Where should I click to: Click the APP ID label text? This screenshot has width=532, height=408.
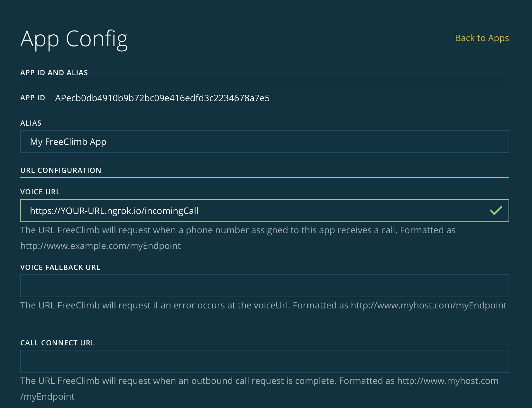32,98
